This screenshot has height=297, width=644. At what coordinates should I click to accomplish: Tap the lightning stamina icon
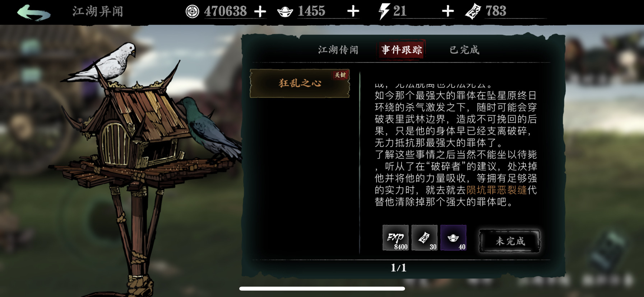pos(384,11)
